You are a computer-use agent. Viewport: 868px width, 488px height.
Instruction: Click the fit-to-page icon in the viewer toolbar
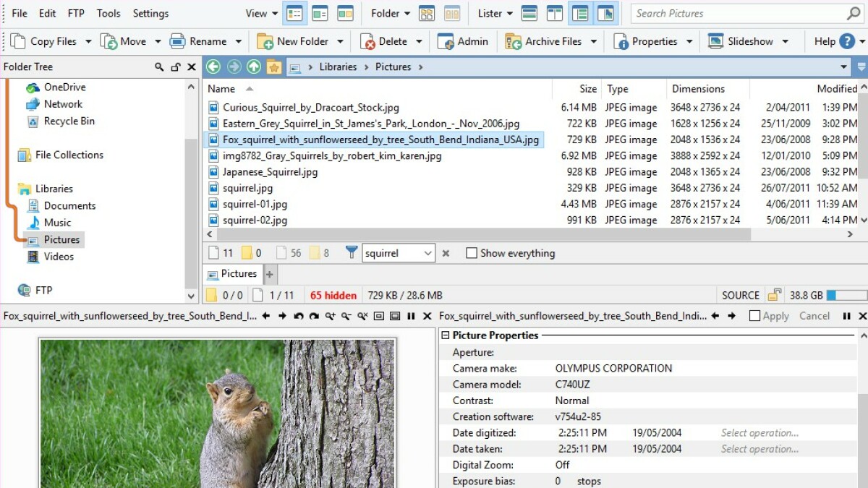click(x=378, y=316)
